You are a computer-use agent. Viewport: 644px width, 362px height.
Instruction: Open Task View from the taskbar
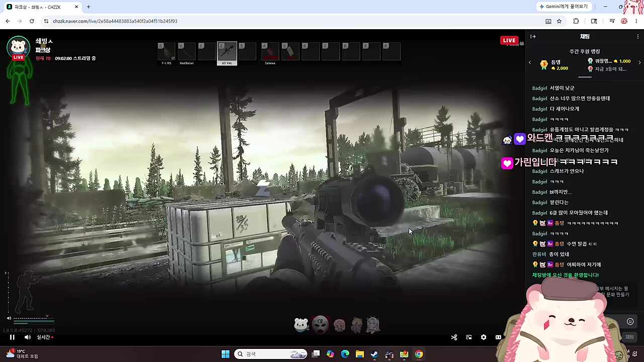pyautogui.click(x=315, y=354)
